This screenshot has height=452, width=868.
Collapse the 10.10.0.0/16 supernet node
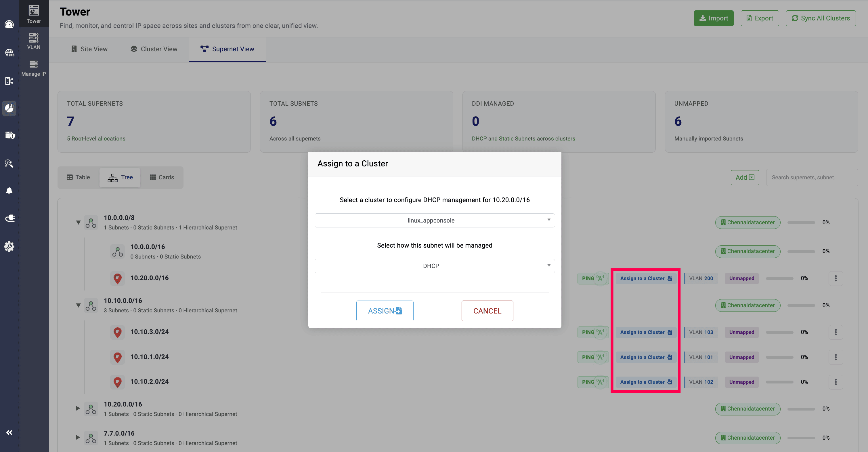click(78, 305)
